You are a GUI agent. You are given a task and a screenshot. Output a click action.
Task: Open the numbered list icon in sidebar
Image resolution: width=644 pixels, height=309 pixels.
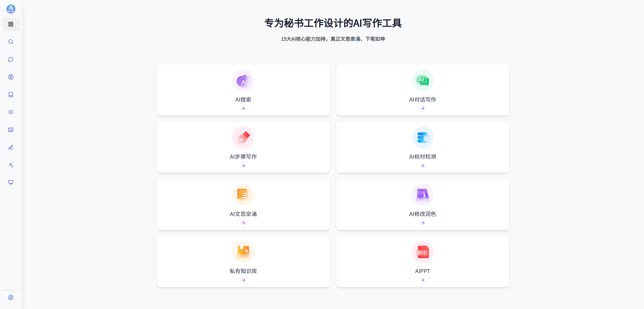pyautogui.click(x=11, y=112)
